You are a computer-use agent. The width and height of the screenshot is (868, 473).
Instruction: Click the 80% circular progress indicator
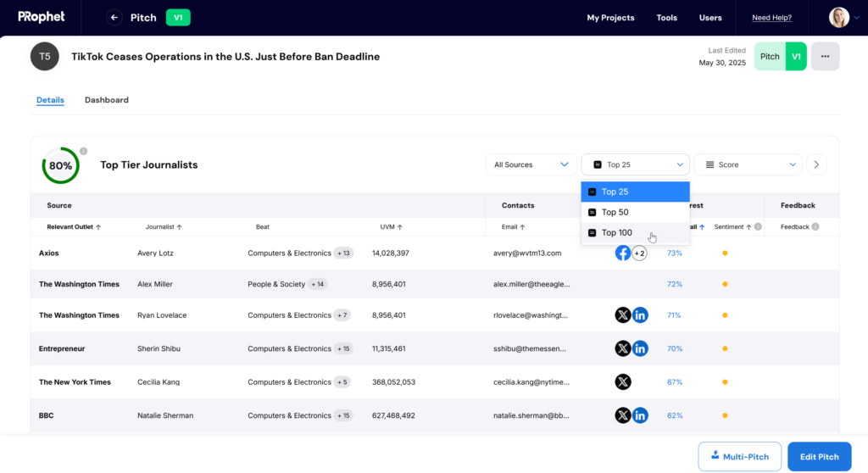(60, 165)
